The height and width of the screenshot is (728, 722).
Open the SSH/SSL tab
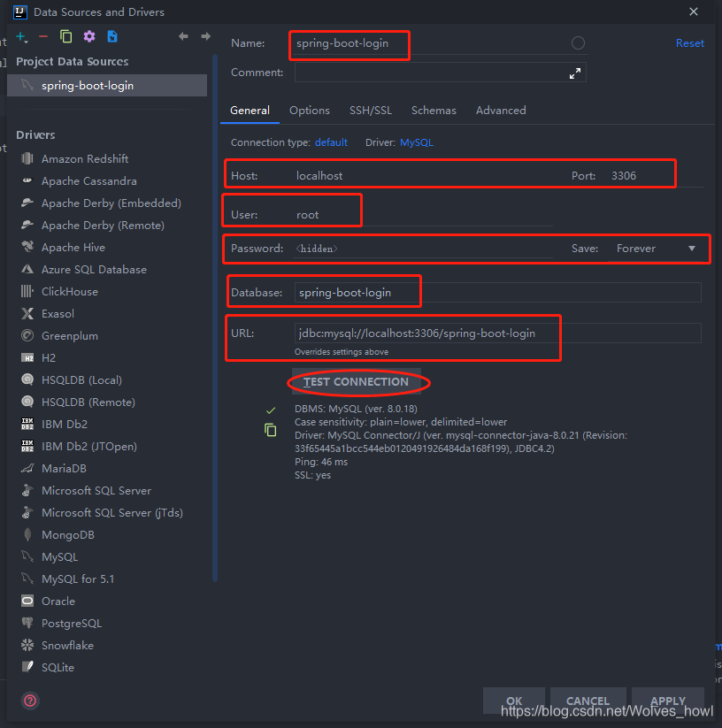pos(371,111)
